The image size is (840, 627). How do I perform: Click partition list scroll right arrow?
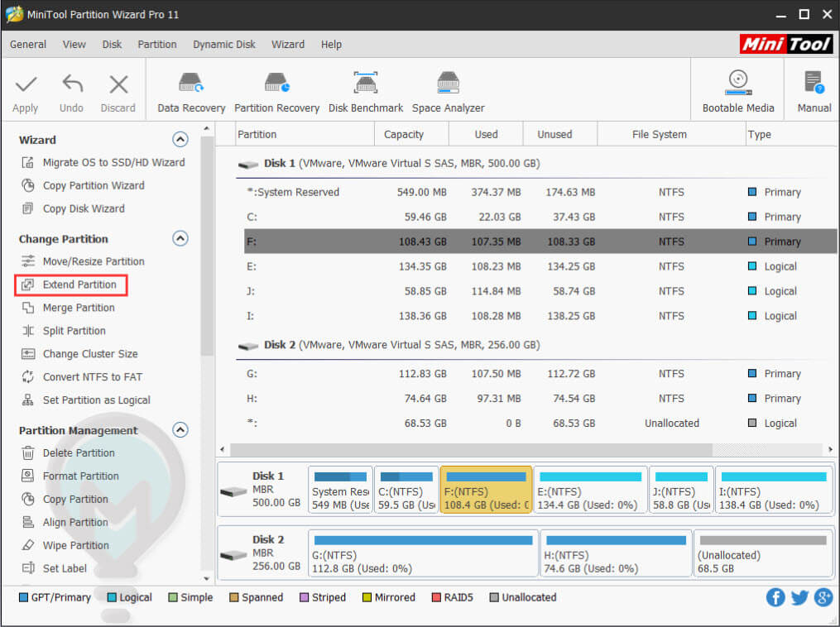click(830, 449)
